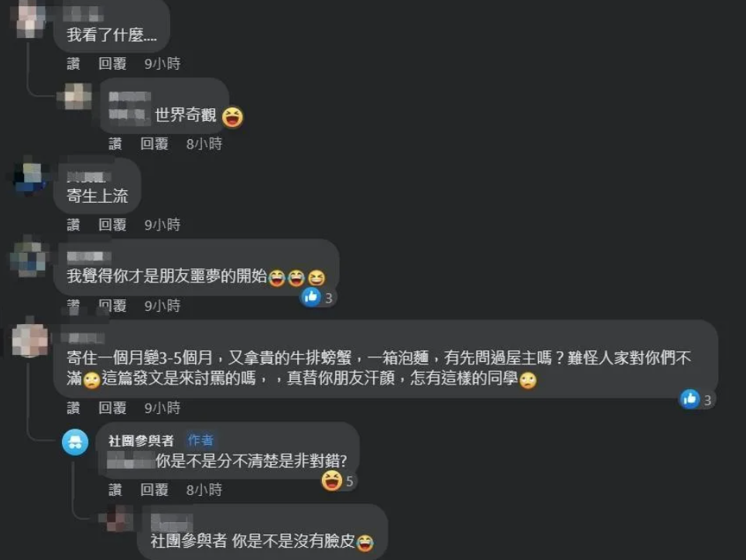Open the 社團參與者 author name link

pos(141,441)
